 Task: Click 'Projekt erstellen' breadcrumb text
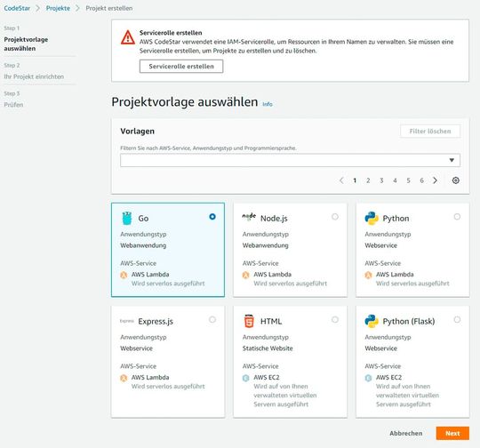(x=109, y=8)
